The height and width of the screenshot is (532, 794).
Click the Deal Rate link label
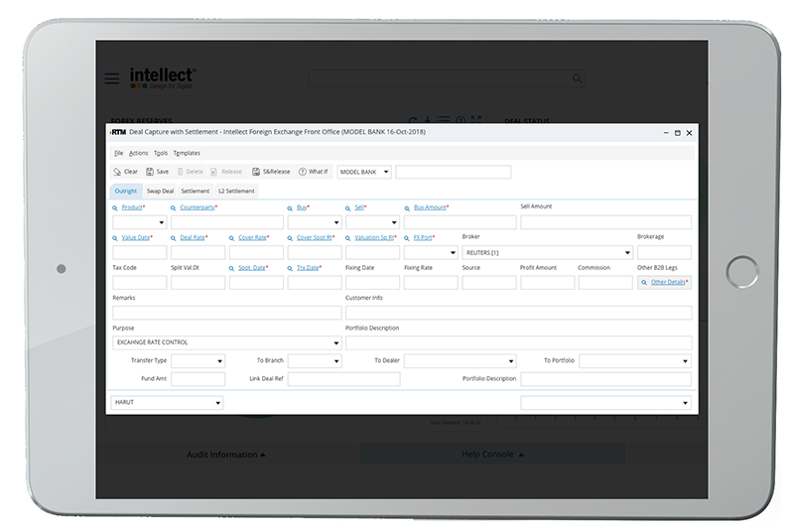(x=193, y=238)
